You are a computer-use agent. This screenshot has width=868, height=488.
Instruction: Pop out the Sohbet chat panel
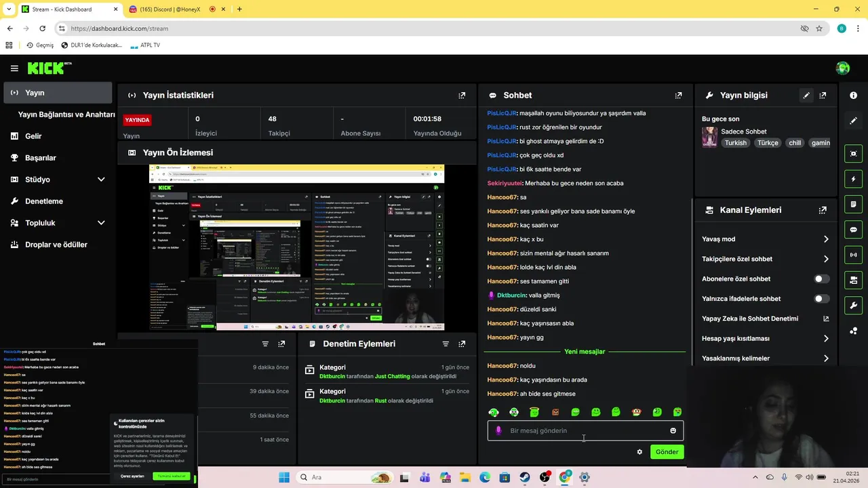coord(678,96)
